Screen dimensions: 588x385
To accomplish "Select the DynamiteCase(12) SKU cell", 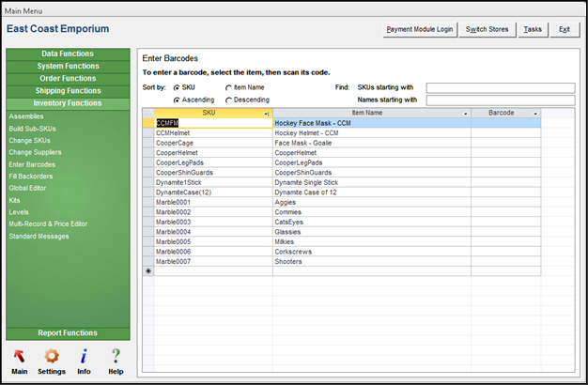I will point(213,192).
